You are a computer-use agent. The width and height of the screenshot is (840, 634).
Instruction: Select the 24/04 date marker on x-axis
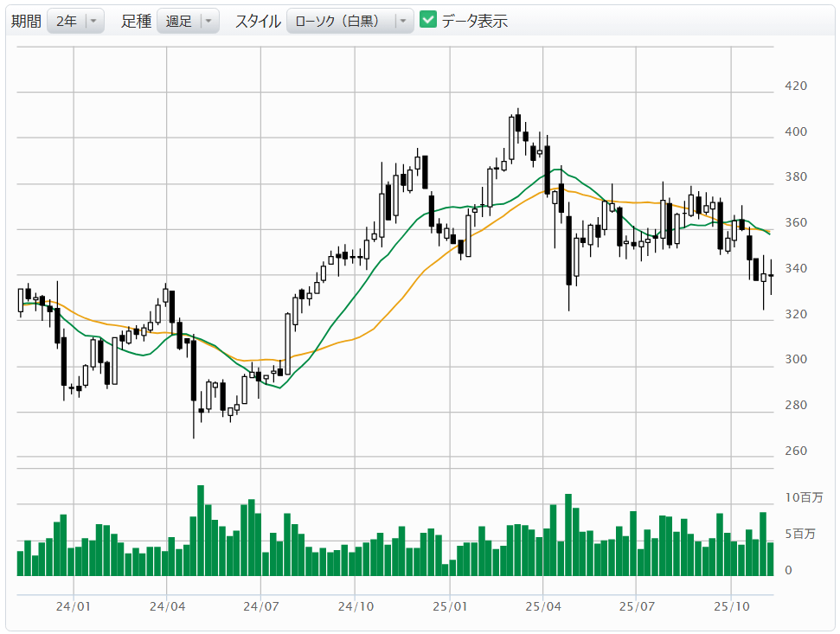click(x=167, y=606)
